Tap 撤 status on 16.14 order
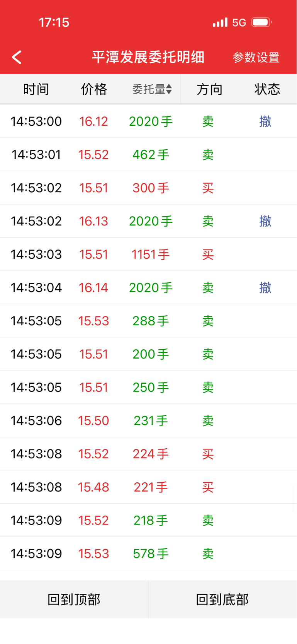This screenshot has width=297, height=644. click(x=265, y=288)
